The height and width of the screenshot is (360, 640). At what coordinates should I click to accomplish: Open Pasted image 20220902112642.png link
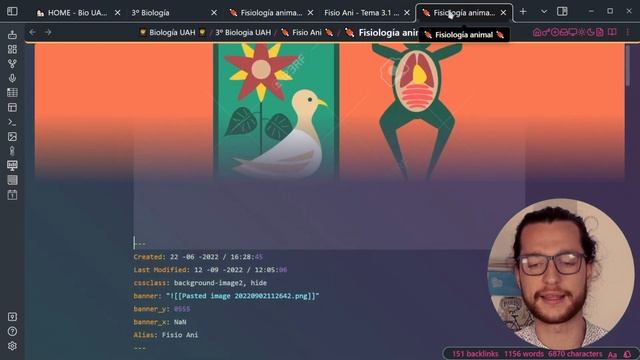coord(242,296)
